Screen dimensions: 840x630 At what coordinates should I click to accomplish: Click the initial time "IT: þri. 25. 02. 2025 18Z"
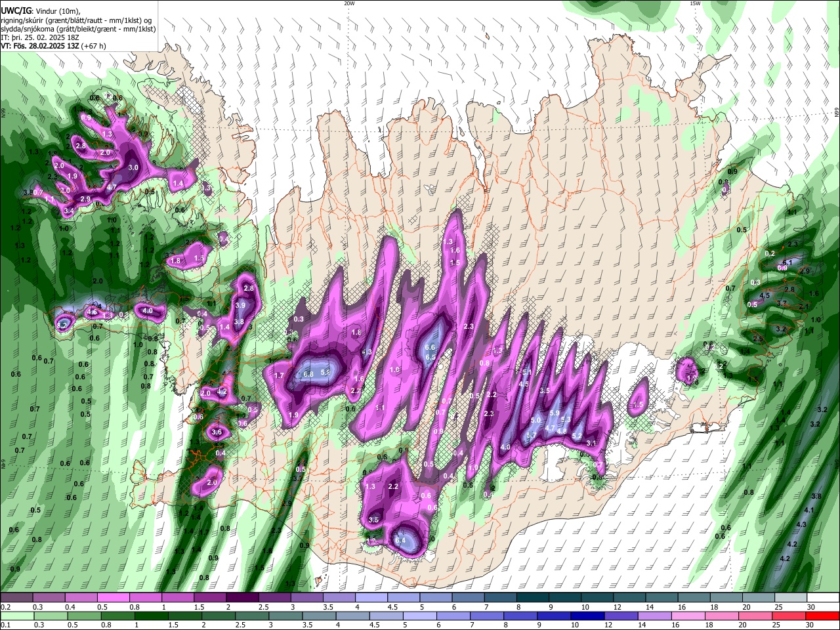coord(41,37)
